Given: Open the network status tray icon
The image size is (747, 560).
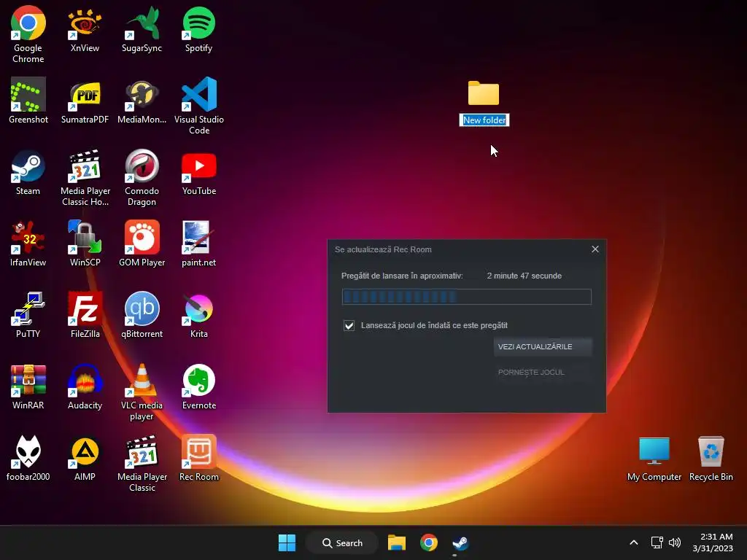Looking at the screenshot, I should point(657,542).
